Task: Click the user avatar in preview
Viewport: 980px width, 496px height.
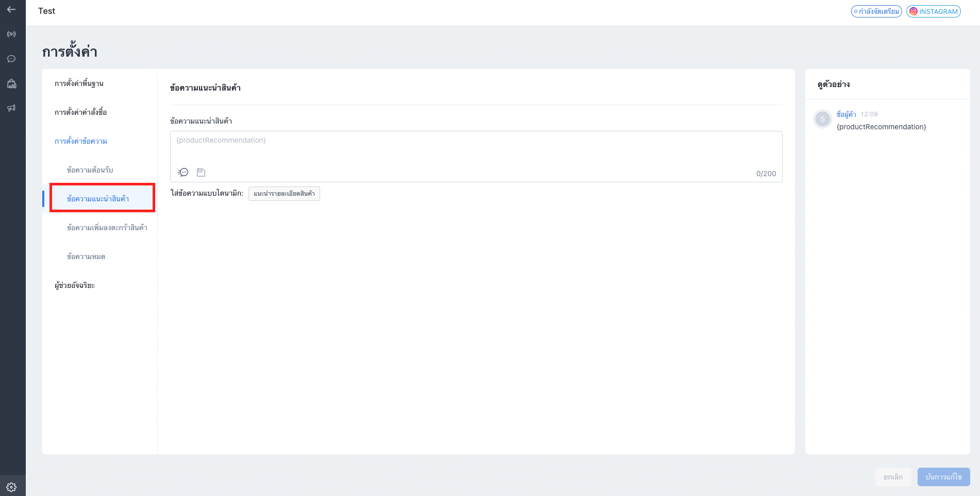Action: point(822,119)
